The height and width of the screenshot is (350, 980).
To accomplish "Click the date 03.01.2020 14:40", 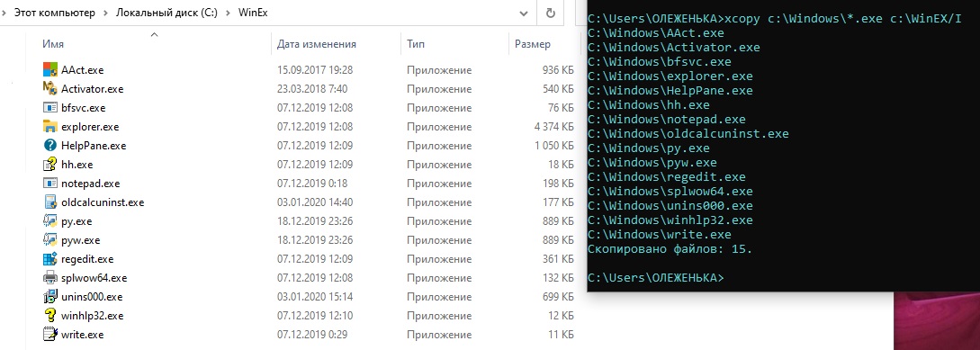I will [315, 202].
